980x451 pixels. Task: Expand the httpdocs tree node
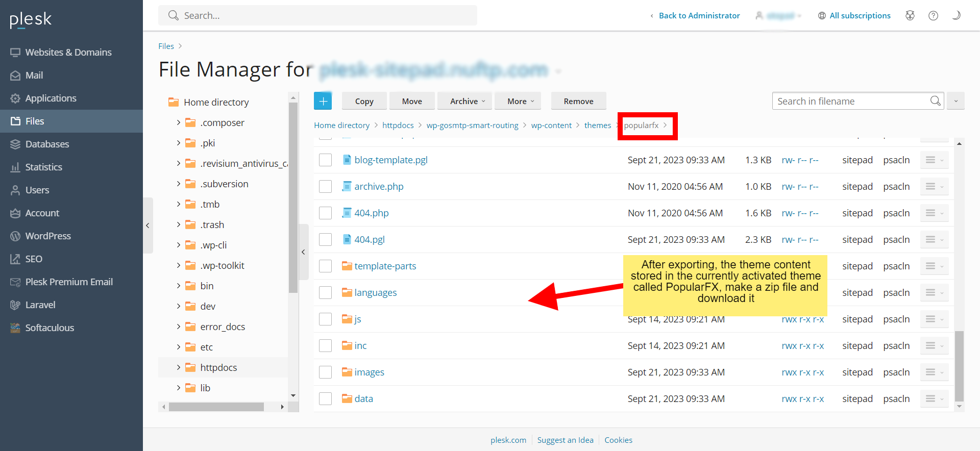178,367
